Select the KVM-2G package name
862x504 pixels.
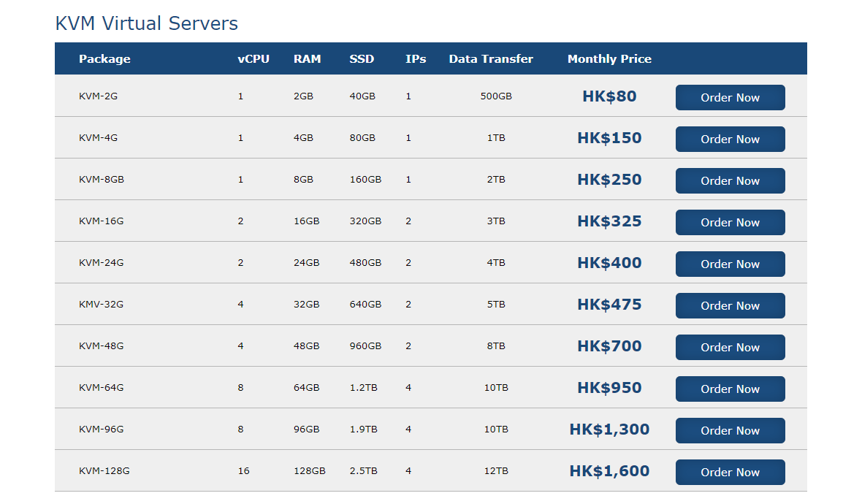pyautogui.click(x=98, y=96)
